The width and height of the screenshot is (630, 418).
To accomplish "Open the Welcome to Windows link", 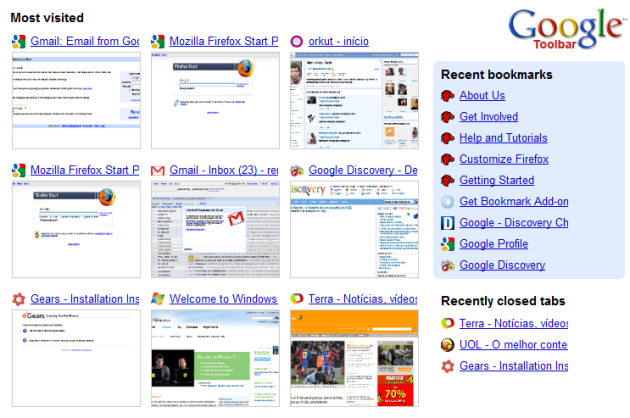I will (x=223, y=299).
